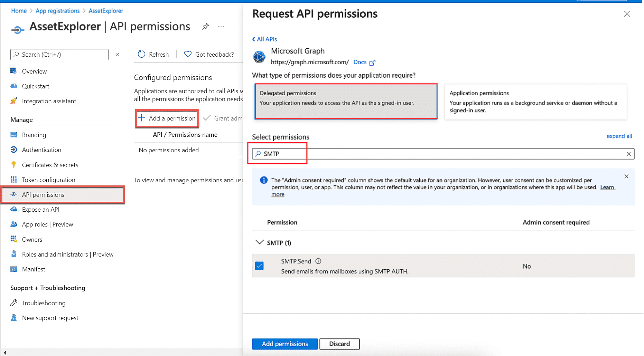
Task: Click expand all permissions link
Action: [619, 136]
